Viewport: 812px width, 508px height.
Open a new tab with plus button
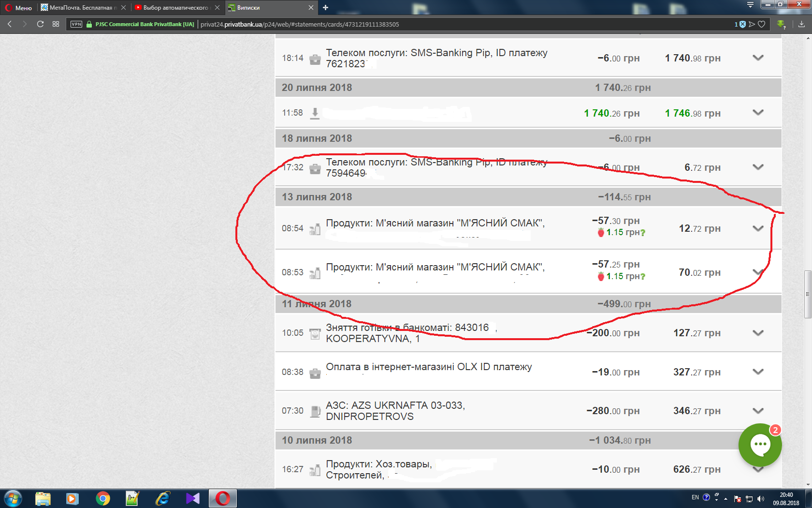(325, 7)
